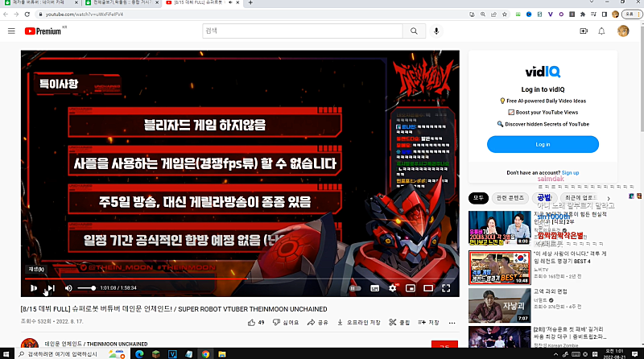Open the tab search chevron dropdown

tap(591, 2)
